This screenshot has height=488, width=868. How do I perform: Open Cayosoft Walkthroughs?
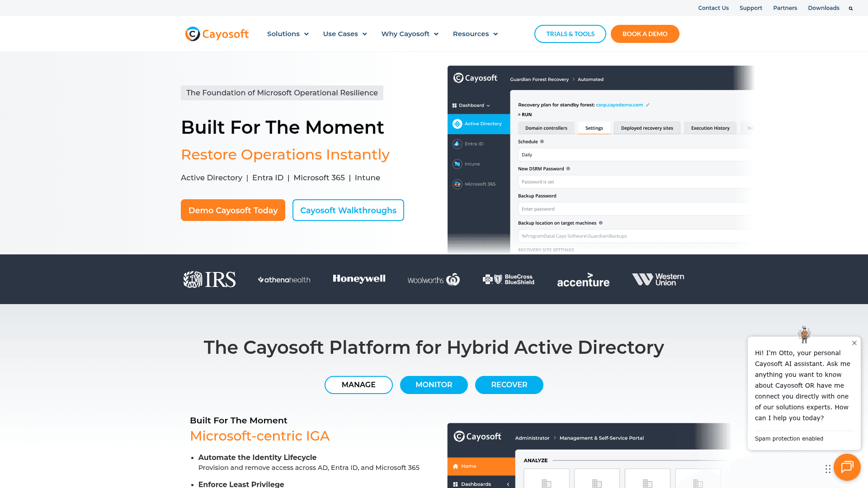click(x=348, y=210)
